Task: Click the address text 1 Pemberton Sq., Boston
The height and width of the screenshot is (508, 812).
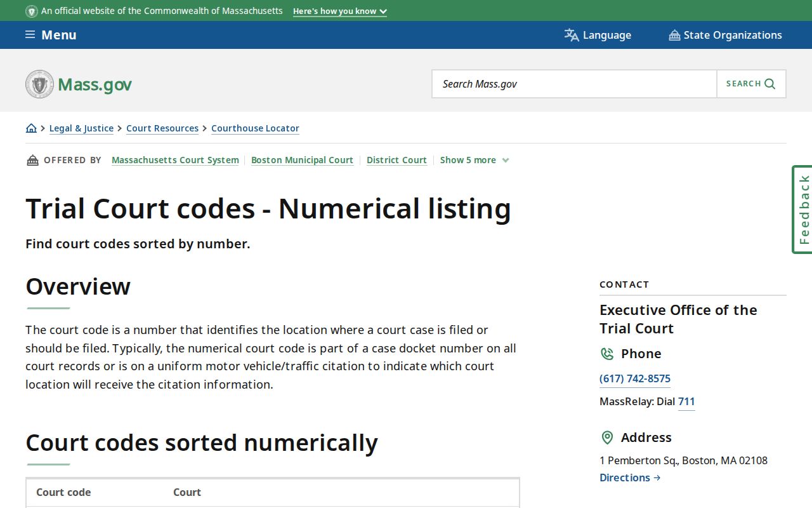Action: tap(683, 460)
